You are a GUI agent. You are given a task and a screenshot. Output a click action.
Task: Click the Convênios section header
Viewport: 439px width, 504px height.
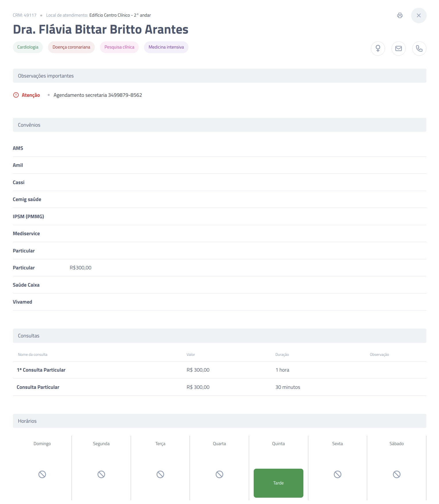(x=219, y=125)
